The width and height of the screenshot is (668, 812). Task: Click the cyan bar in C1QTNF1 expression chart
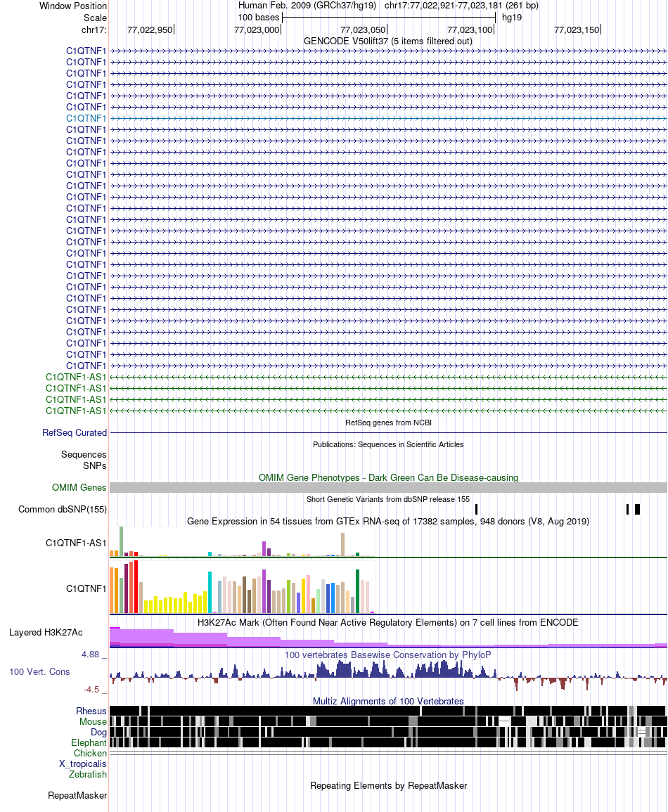tap(210, 593)
